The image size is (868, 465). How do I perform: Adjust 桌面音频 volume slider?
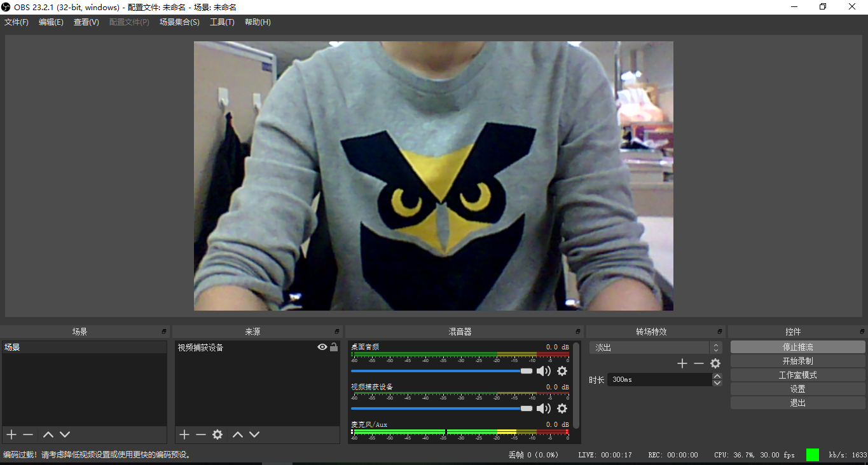tap(441, 371)
